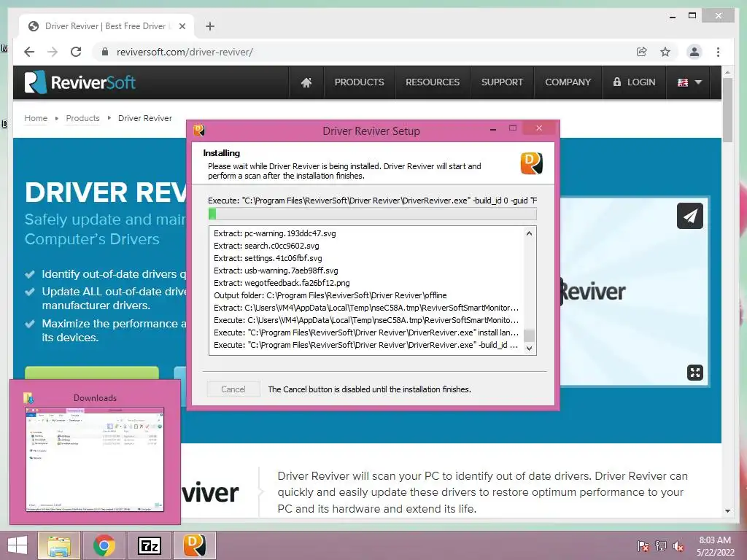Click the Driver Reviver logo in installer header
The height and width of the screenshot is (560, 747).
532,163
